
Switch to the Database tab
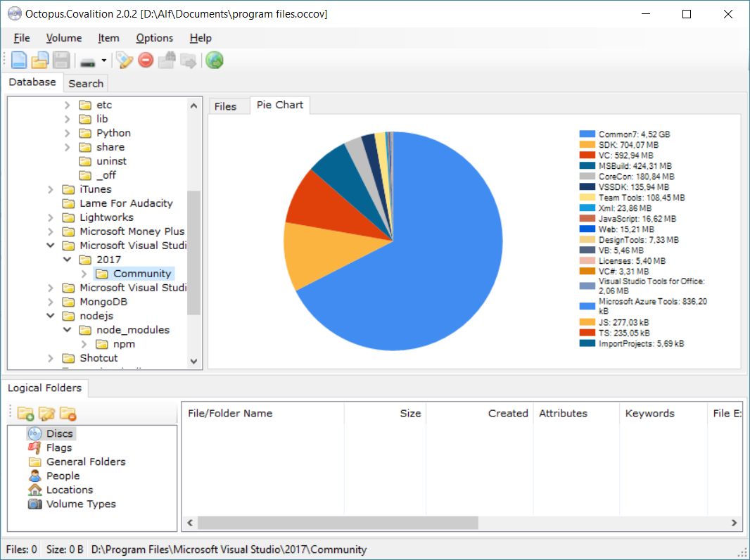pos(32,82)
